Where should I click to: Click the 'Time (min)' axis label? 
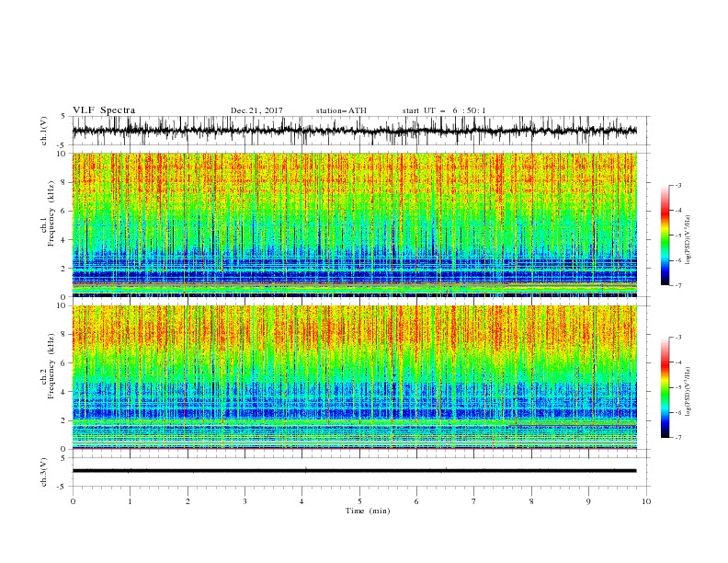point(368,511)
